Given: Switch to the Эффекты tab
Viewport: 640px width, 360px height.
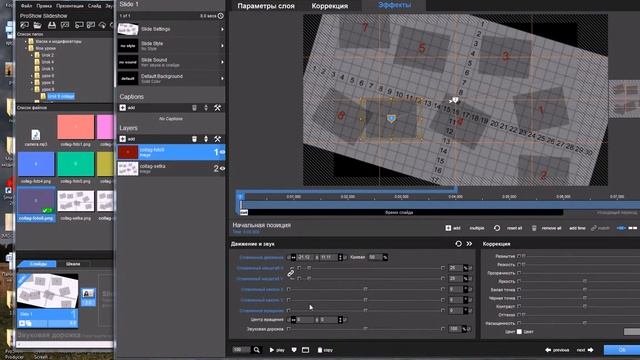Looking at the screenshot, I should coord(394,5).
